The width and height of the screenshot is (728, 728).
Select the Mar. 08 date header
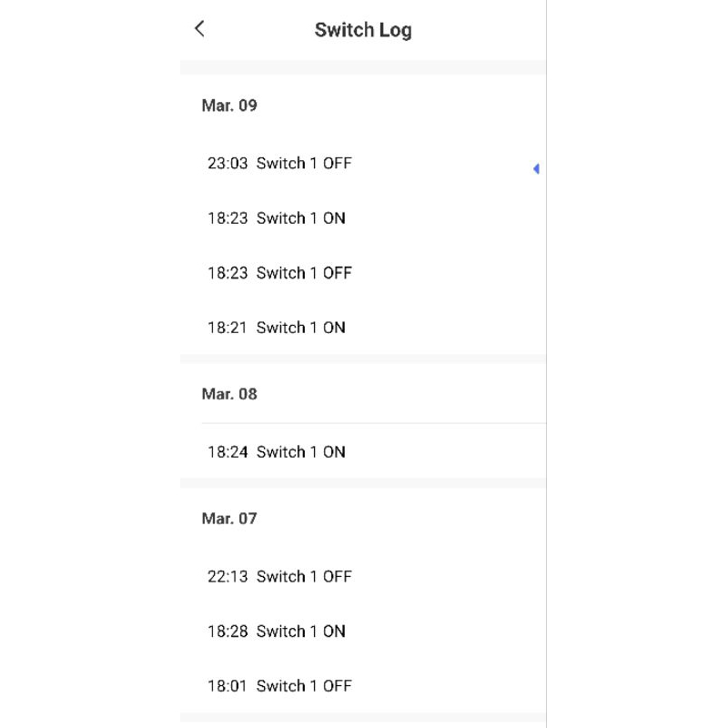pos(229,394)
